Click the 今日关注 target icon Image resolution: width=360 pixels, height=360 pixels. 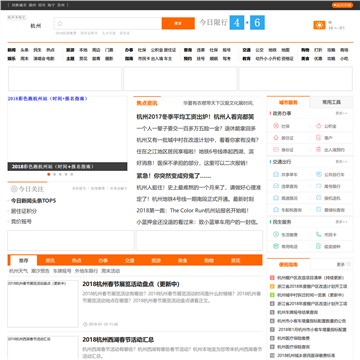pos(14,189)
